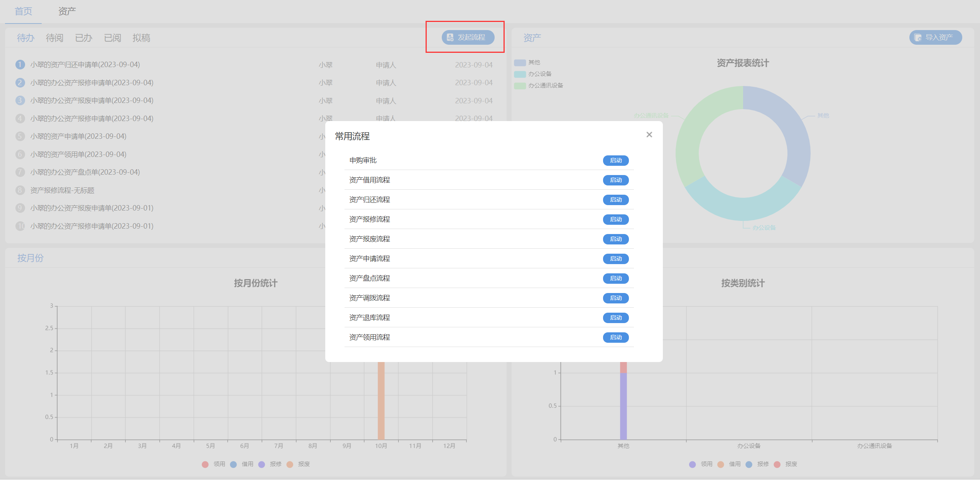The width and height of the screenshot is (980, 480).
Task: Toggle 办公通讯设备 legend swatch
Action: [520, 86]
